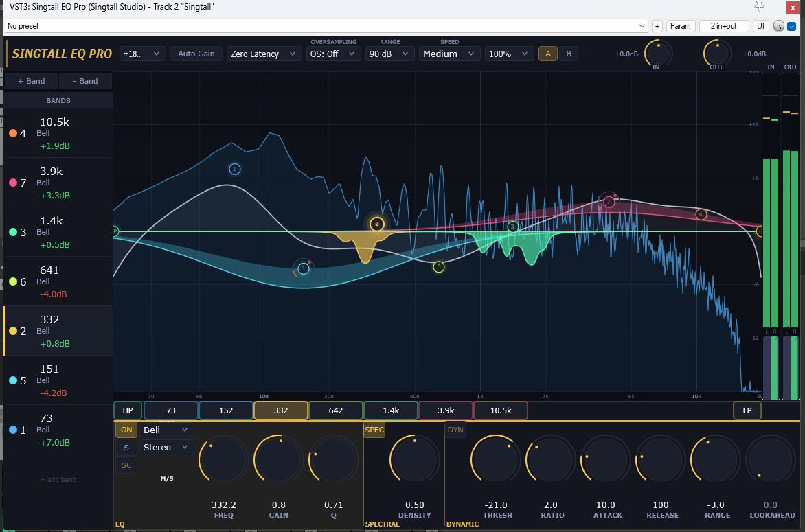Select band node 2 on the EQ graph
805x532 pixels.
pos(377,224)
